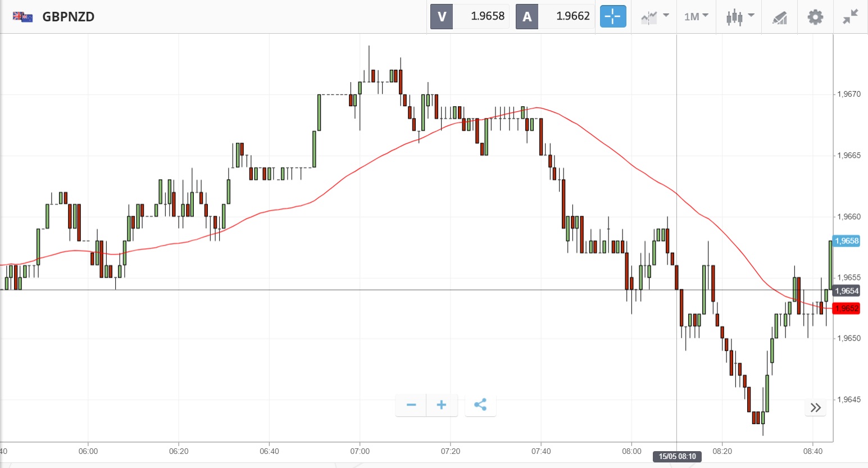This screenshot has height=468, width=868.
Task: Toggle the crosshair cursor button
Action: [612, 16]
